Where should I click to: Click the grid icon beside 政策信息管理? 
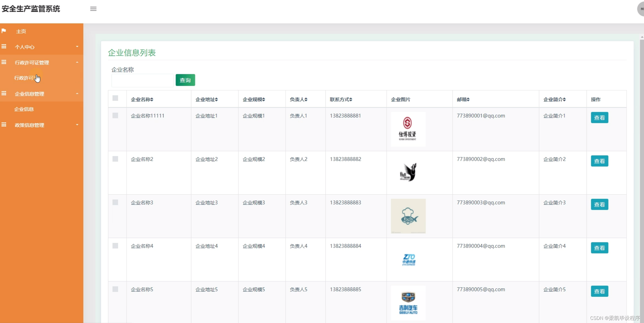4,125
